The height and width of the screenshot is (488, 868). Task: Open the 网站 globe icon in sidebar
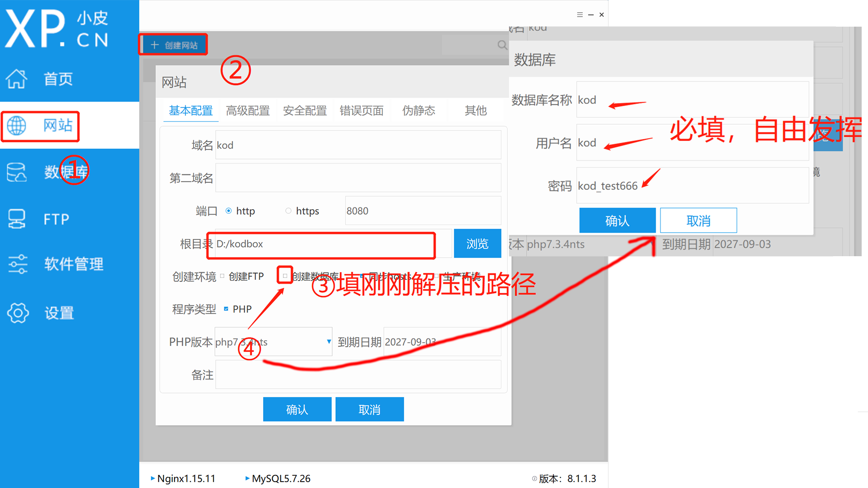tap(17, 126)
